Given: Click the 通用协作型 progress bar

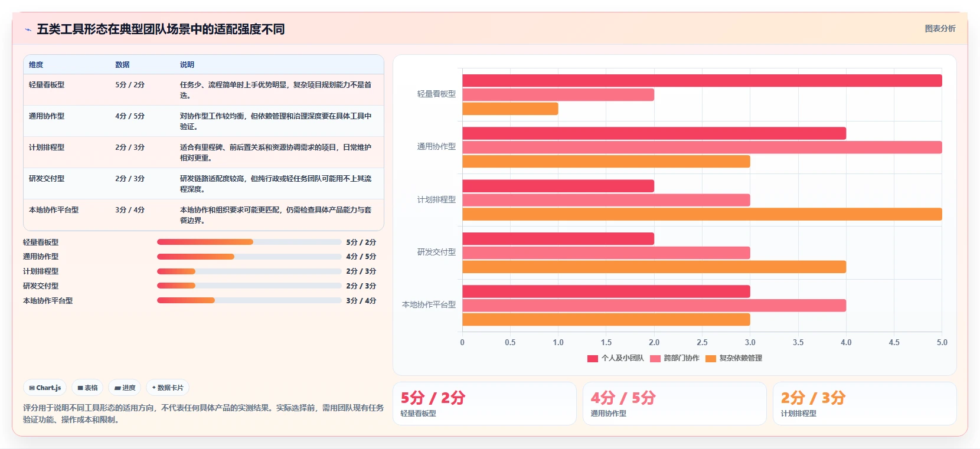Looking at the screenshot, I should 249,257.
